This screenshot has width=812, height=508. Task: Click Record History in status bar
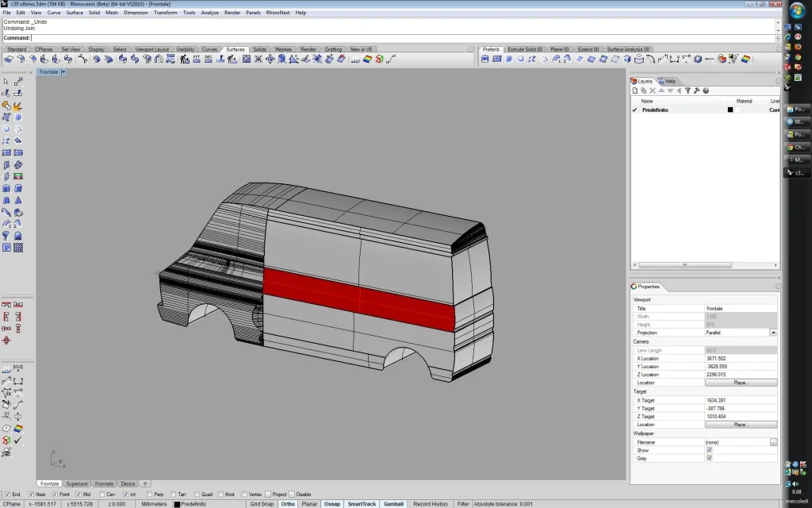[x=431, y=504]
